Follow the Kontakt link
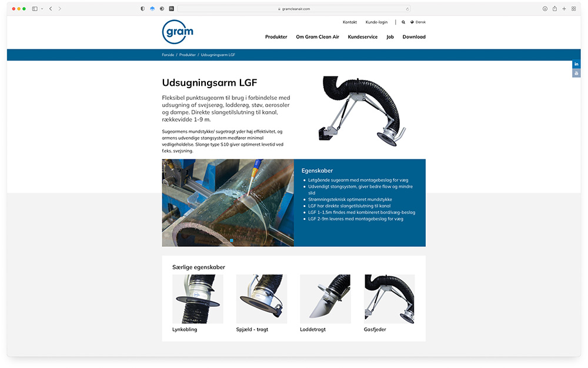 pyautogui.click(x=350, y=22)
